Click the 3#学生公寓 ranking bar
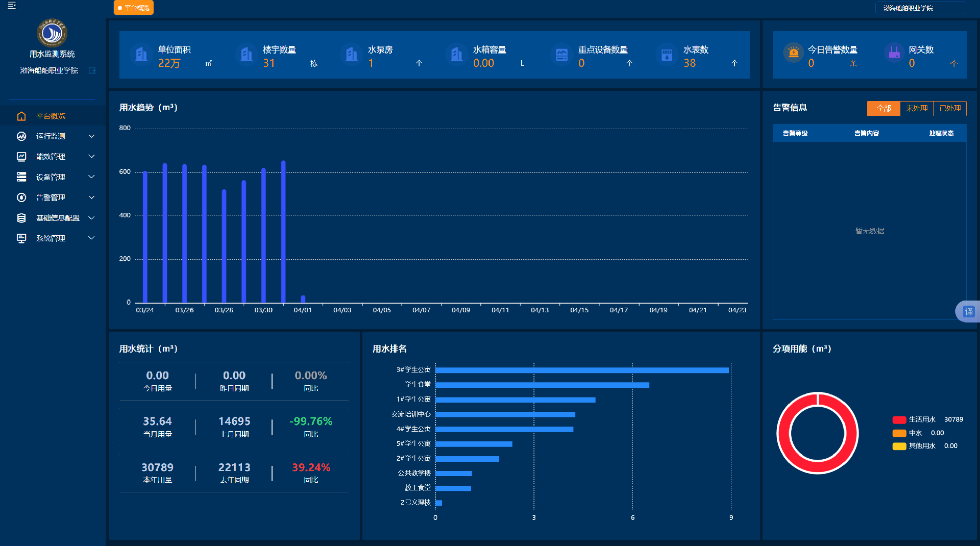Screen dimensions: 980x546 (x=582, y=370)
